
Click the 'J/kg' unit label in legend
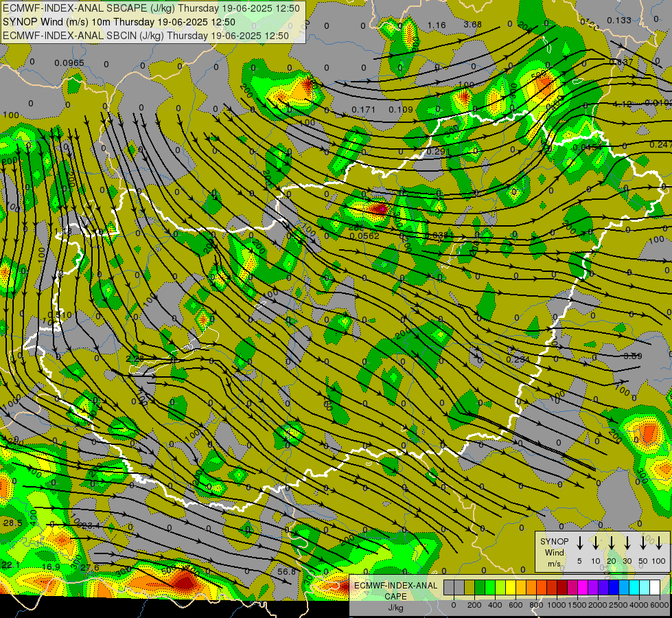tap(395, 608)
